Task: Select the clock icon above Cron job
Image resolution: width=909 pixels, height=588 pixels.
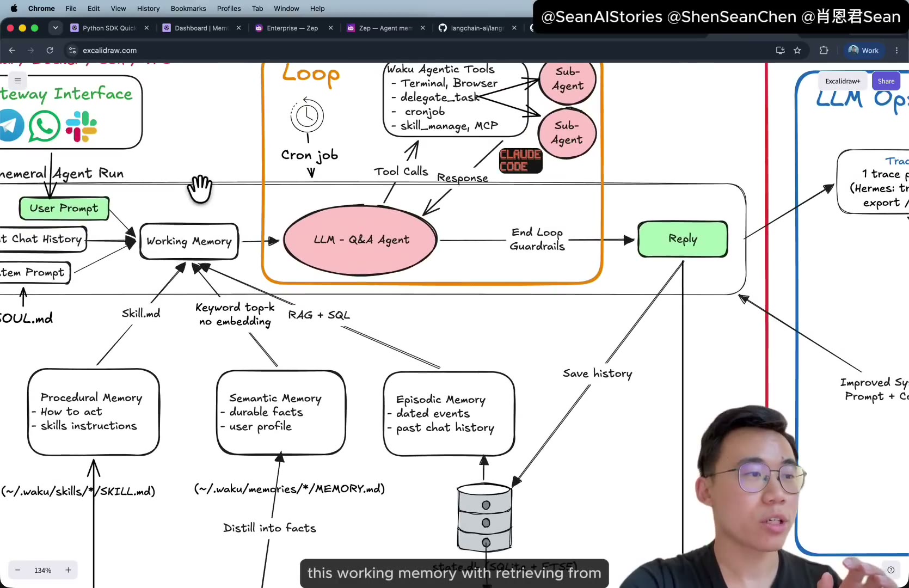Action: [x=307, y=115]
